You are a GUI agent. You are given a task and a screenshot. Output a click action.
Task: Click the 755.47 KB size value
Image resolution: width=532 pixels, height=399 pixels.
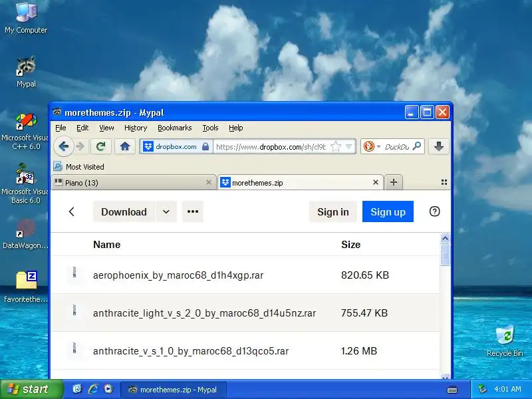point(364,313)
